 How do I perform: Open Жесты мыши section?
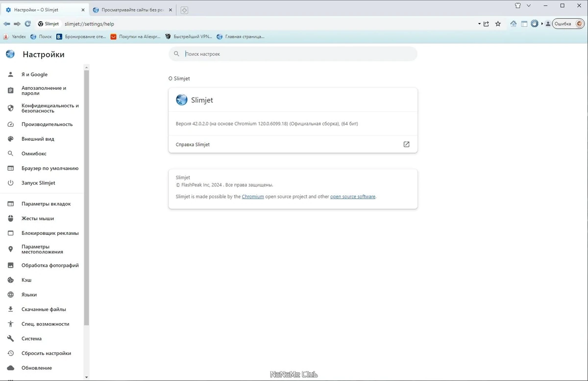(x=42, y=218)
